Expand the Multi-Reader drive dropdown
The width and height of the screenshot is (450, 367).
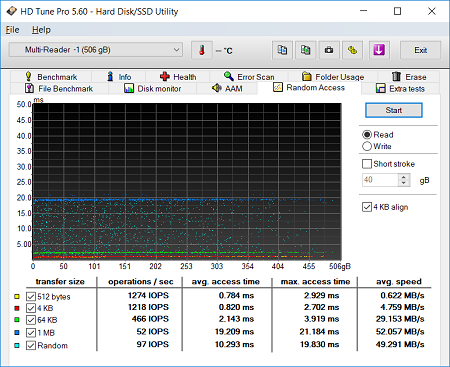pyautogui.click(x=96, y=50)
